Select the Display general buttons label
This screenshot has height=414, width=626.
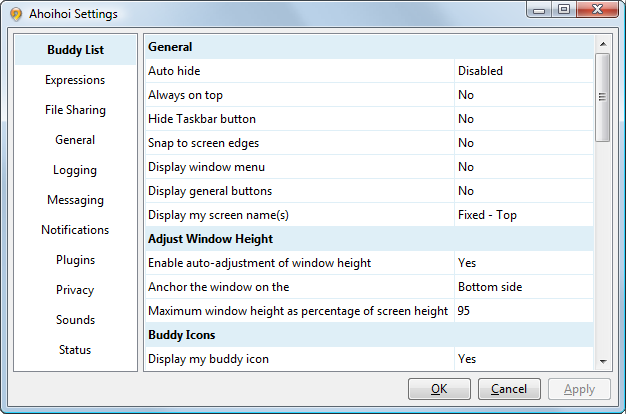pos(210,191)
